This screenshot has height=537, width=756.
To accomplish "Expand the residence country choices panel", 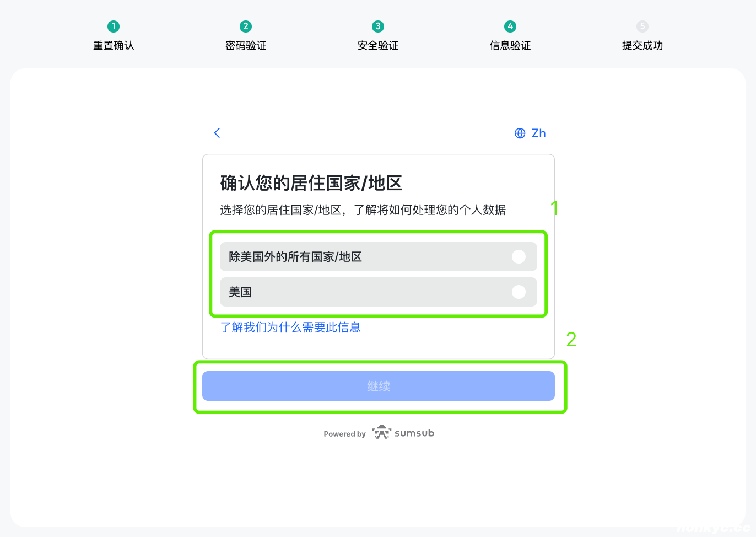I will (379, 274).
